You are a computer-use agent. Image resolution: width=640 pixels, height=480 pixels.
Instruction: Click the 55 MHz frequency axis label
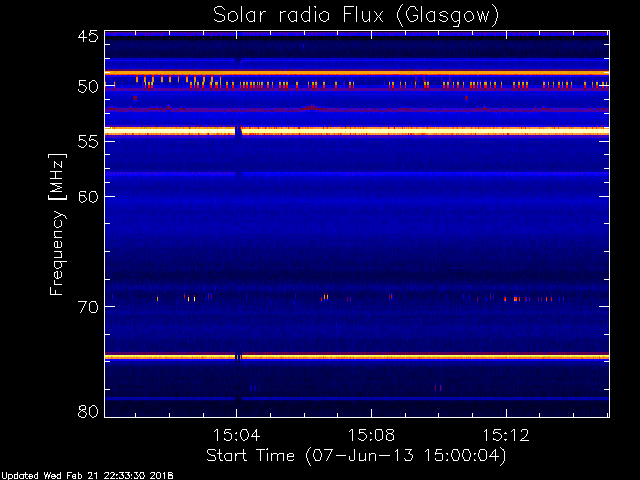click(x=88, y=141)
